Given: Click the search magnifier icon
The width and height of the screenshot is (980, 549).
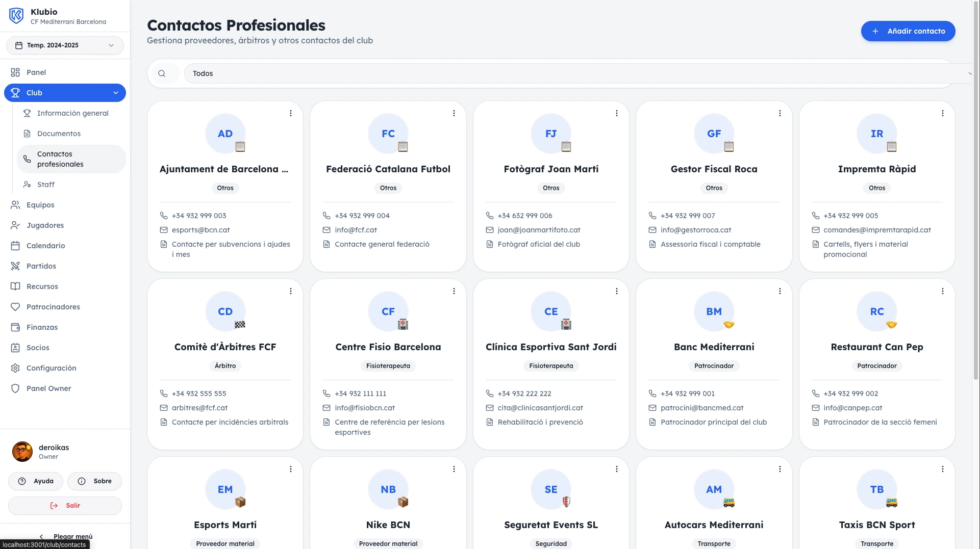Looking at the screenshot, I should (162, 73).
